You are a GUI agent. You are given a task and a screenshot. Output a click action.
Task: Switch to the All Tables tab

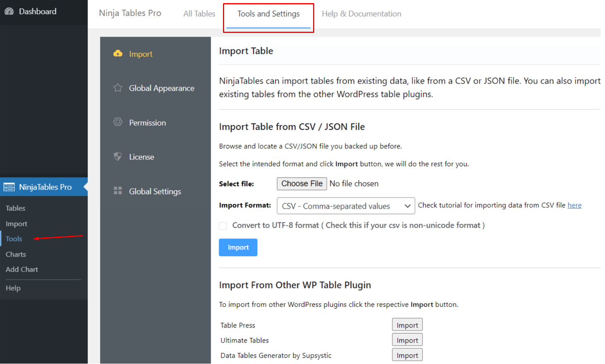point(199,14)
